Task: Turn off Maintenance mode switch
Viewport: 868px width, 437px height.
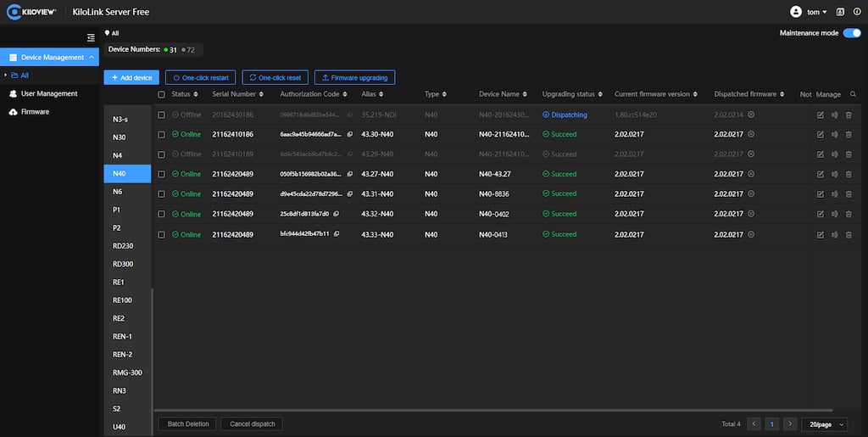Action: coord(851,33)
